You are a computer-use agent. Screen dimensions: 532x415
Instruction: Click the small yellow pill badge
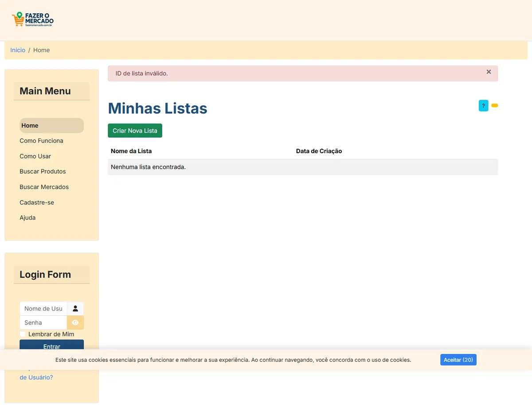pyautogui.click(x=495, y=106)
